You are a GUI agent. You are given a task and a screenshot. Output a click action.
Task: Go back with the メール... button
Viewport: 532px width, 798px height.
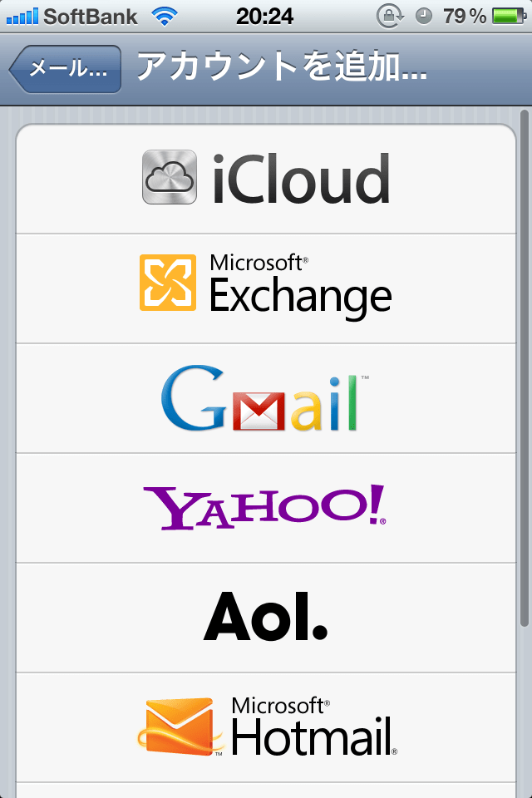pos(65,69)
